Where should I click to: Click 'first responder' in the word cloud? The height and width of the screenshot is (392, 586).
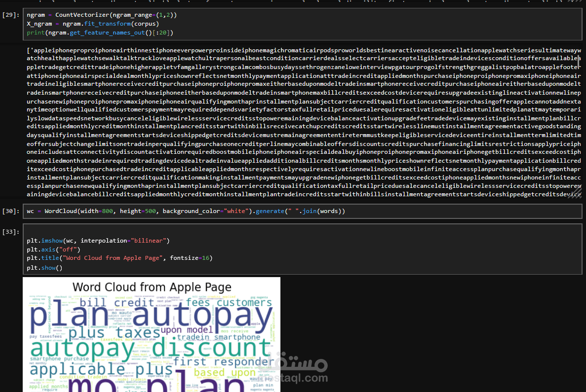(x=224, y=361)
